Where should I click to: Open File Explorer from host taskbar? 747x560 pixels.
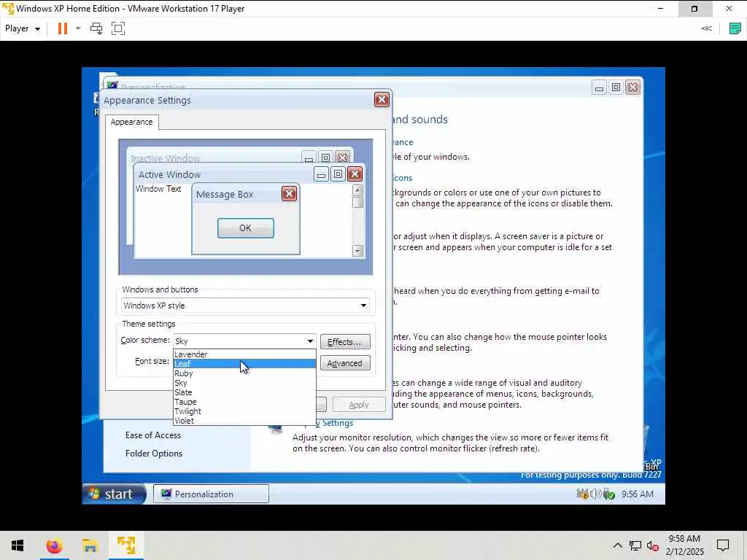pos(90,545)
